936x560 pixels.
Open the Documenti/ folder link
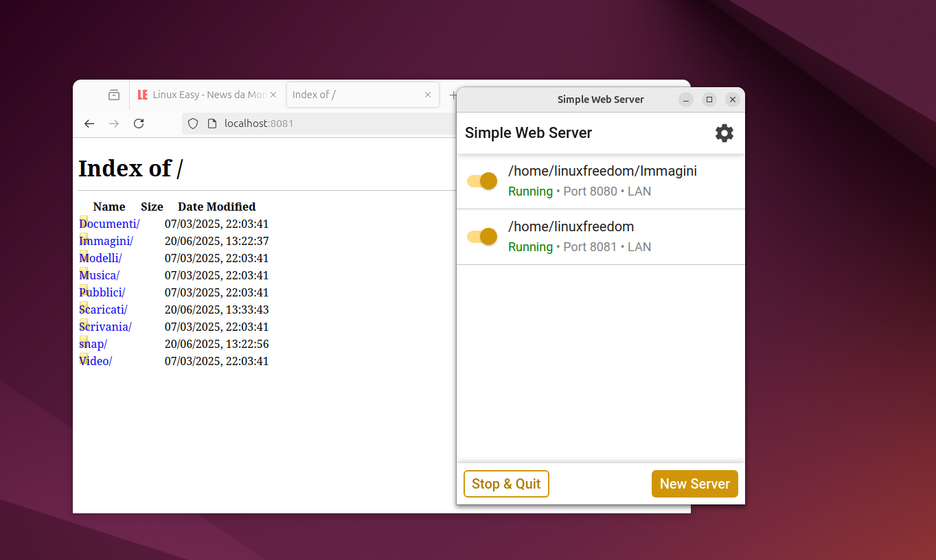110,224
